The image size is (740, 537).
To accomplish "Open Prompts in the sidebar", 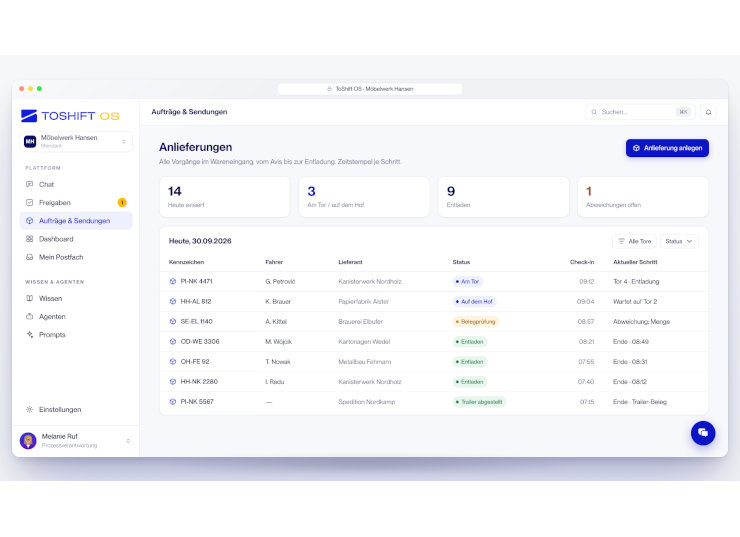I will tap(76, 335).
